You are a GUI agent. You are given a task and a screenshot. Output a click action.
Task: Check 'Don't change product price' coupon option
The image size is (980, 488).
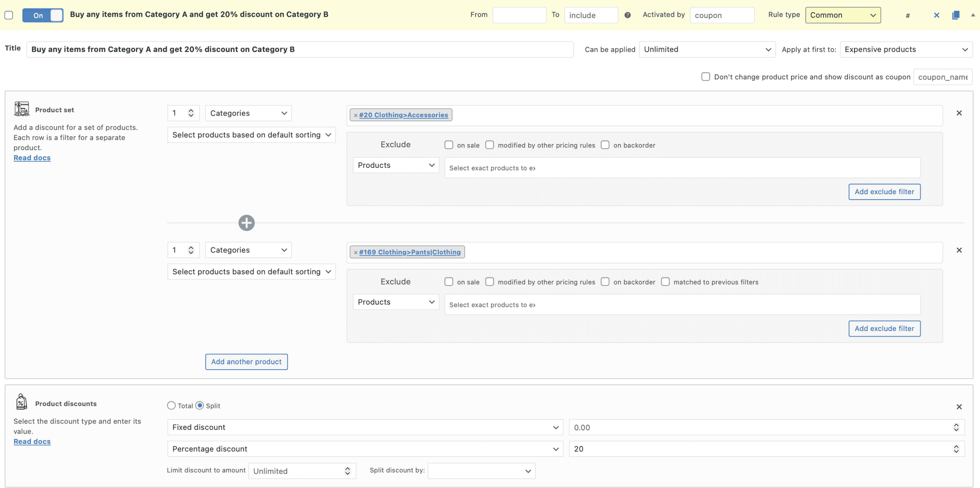click(706, 77)
